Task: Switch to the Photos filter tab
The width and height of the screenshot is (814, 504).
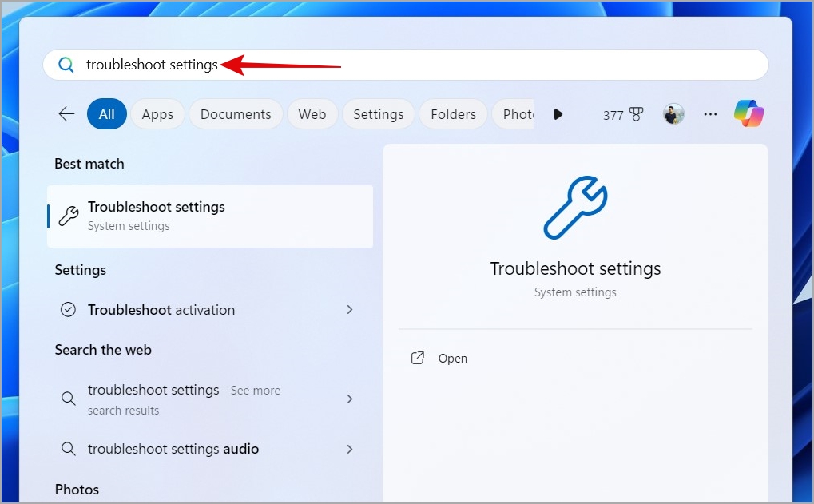Action: click(513, 113)
